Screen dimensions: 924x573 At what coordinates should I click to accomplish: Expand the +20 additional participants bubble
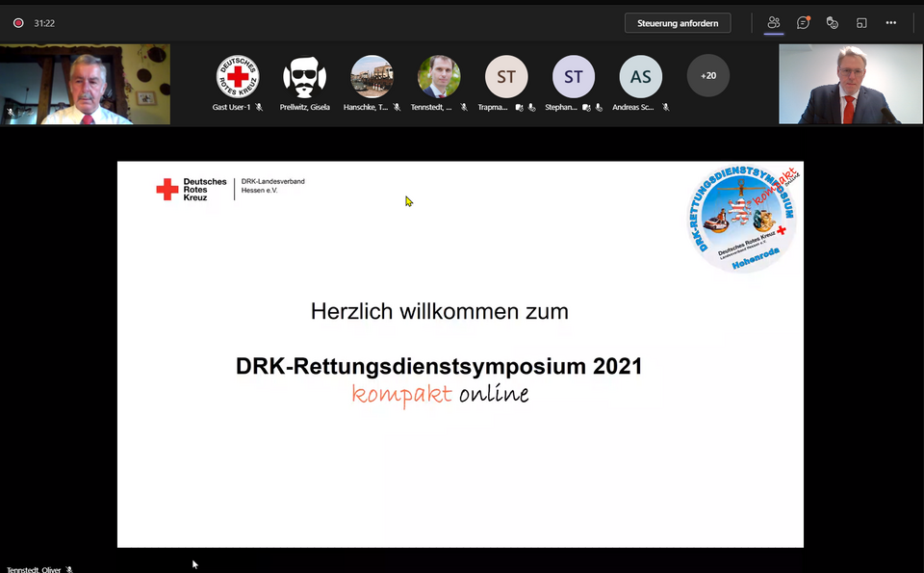tap(708, 76)
